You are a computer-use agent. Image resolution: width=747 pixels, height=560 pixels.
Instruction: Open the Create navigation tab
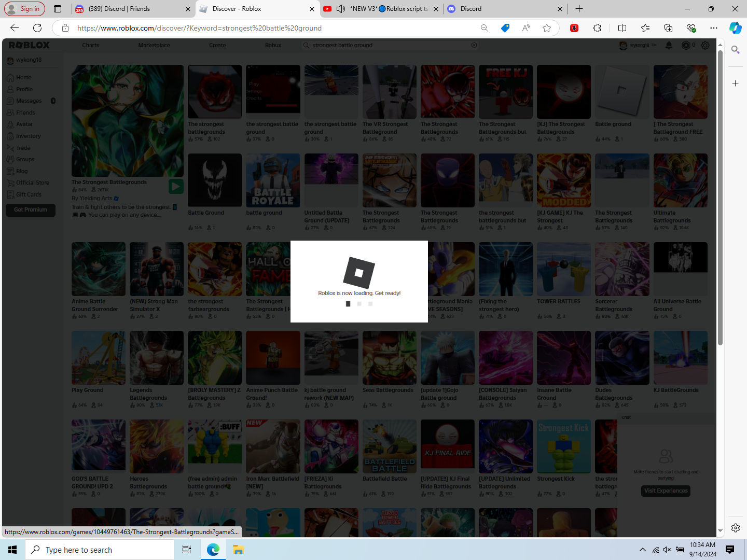pos(217,45)
